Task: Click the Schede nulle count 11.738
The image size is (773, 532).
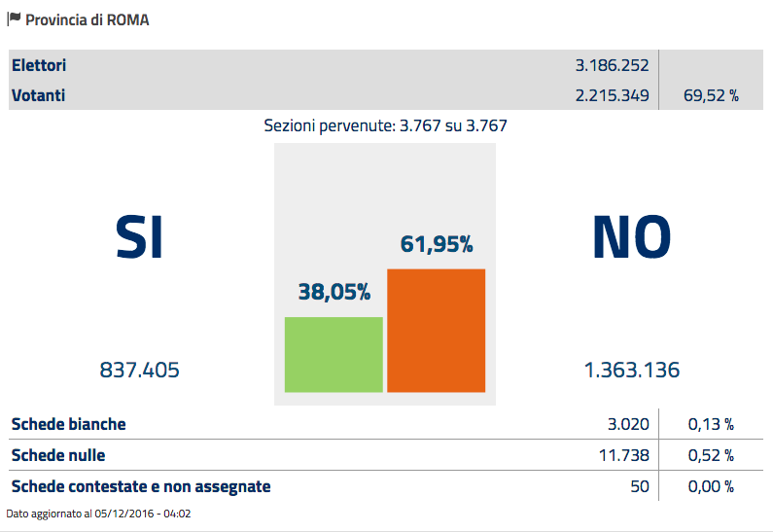Action: [624, 455]
